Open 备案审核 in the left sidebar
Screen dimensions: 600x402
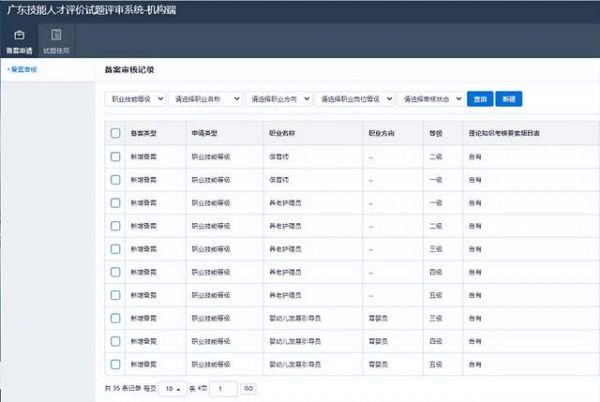24,70
